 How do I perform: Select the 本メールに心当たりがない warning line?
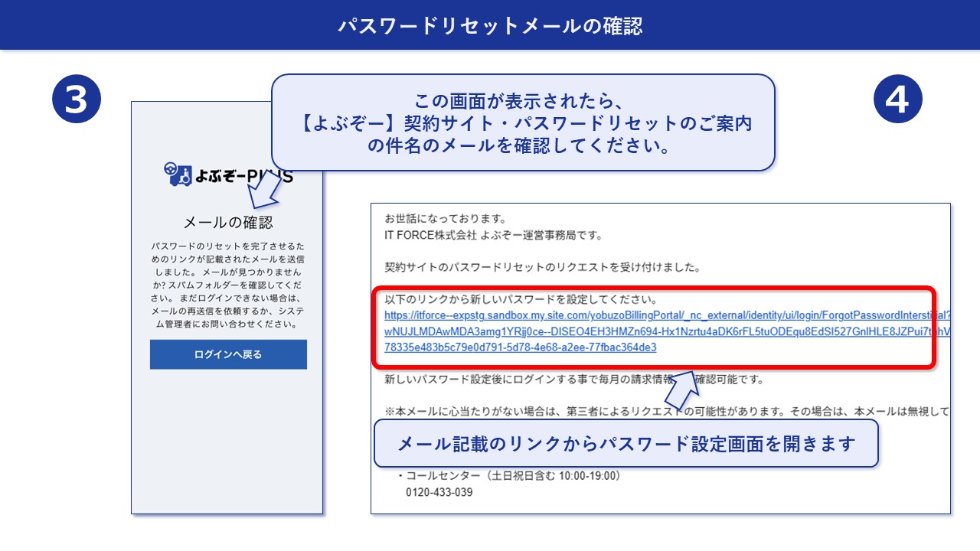(668, 412)
